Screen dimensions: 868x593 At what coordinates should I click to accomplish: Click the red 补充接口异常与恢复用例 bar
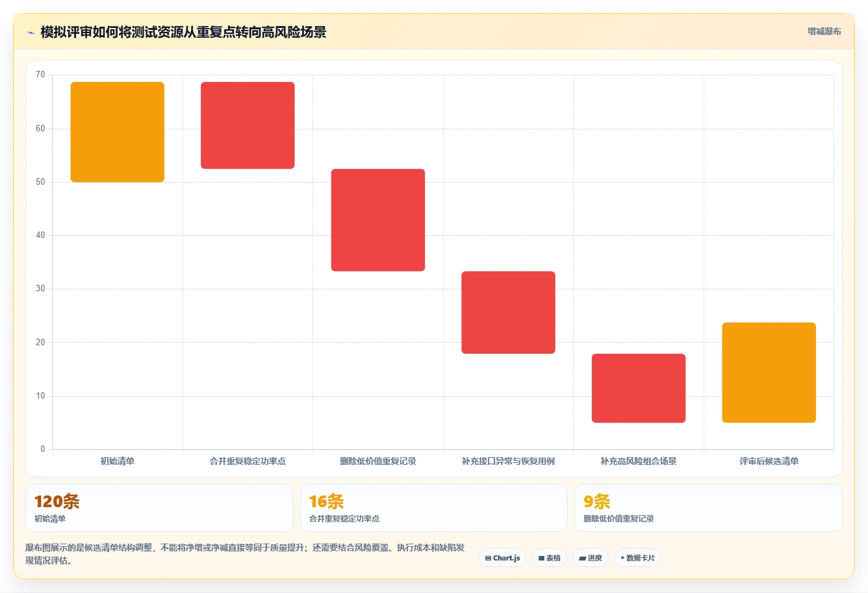tap(508, 312)
